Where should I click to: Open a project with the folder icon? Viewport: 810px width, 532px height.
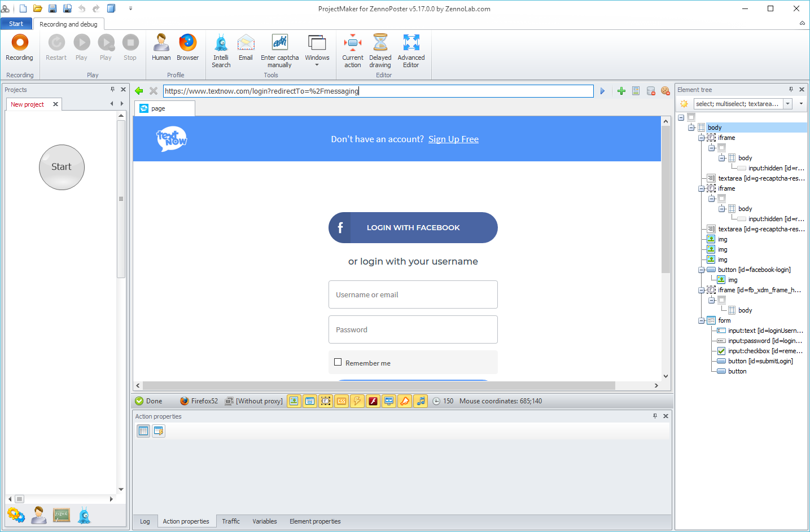(x=38, y=8)
